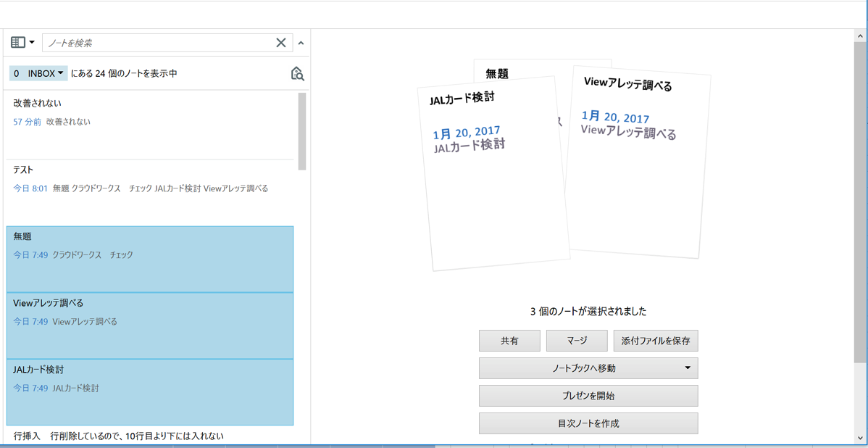
Task: Click the 57 分前 timestamp
Action: pyautogui.click(x=27, y=122)
